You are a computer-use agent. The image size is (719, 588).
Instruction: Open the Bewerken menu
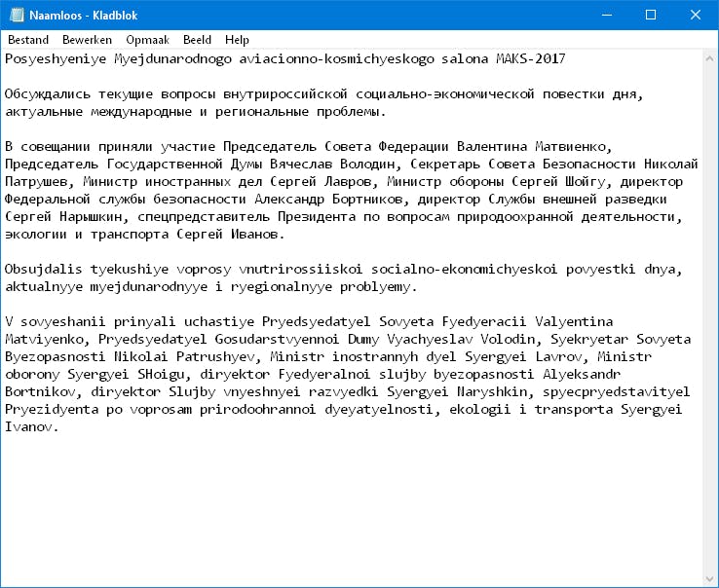(87, 40)
